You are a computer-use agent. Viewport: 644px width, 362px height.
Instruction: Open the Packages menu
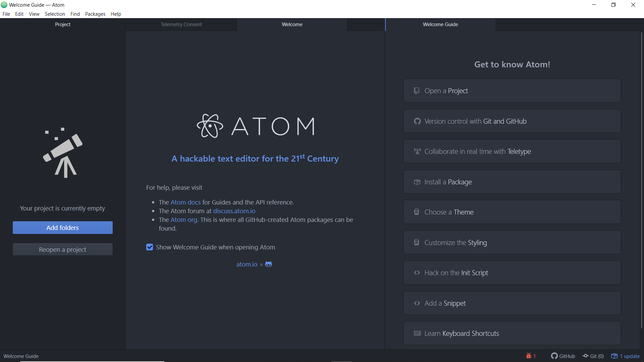pos(95,14)
